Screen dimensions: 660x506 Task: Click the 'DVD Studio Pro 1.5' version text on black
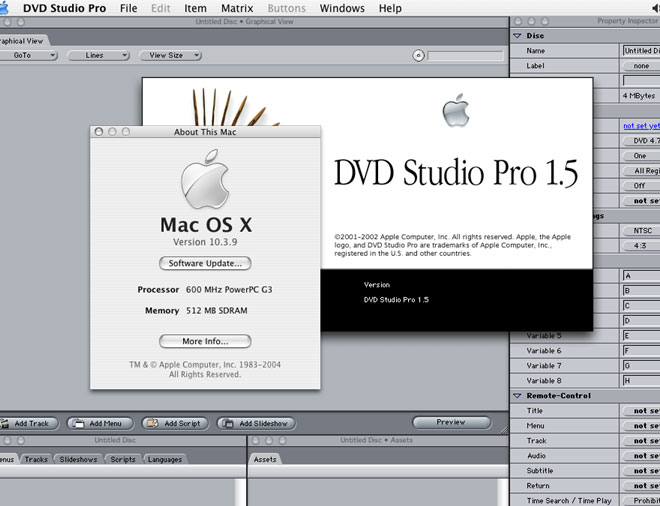point(396,300)
